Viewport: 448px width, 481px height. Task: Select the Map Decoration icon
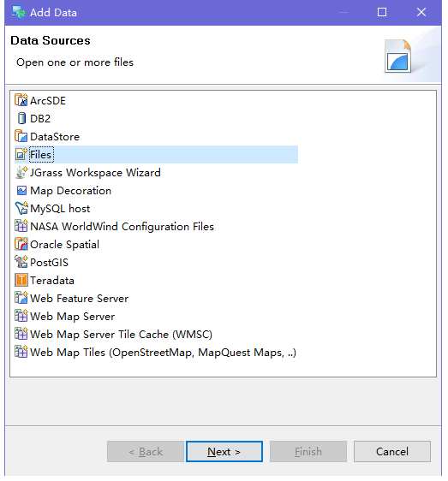(x=21, y=191)
